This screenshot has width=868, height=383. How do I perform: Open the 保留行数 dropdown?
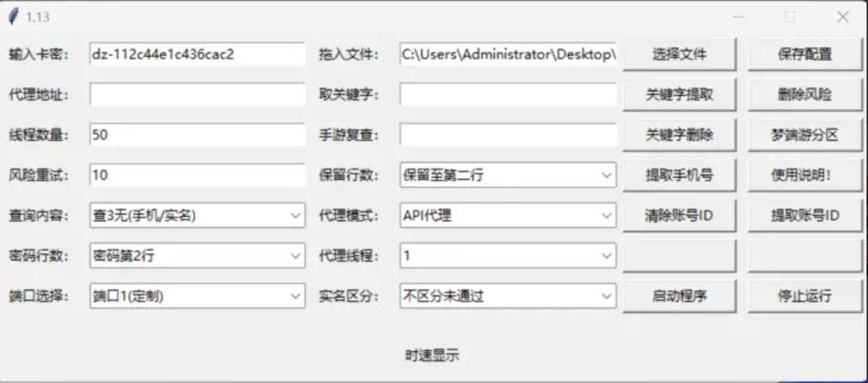click(x=508, y=175)
